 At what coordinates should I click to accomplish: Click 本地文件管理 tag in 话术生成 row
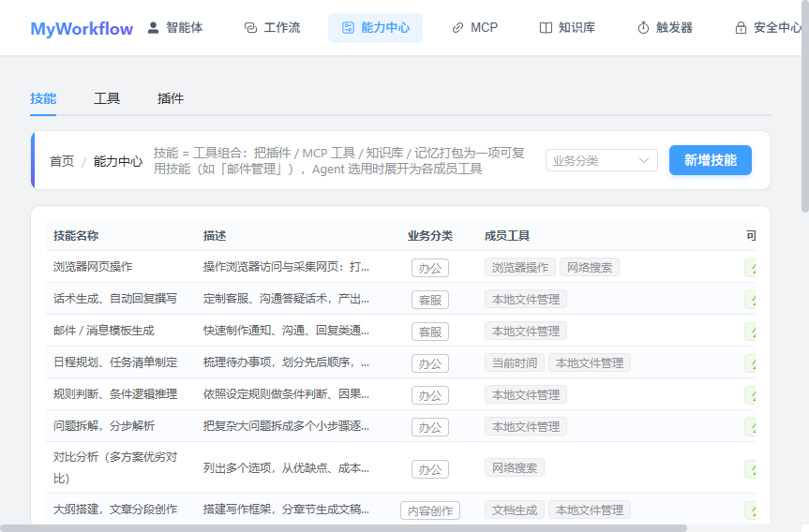pos(526,299)
